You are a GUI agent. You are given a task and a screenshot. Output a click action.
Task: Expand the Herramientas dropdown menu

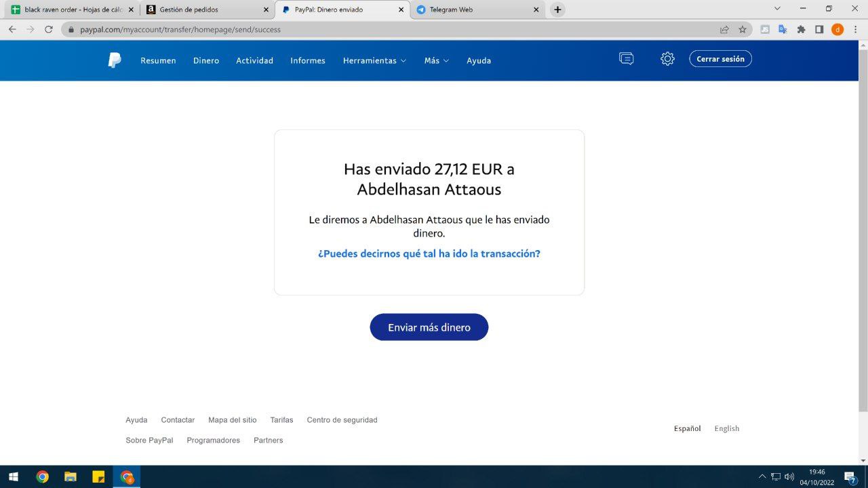(x=374, y=60)
